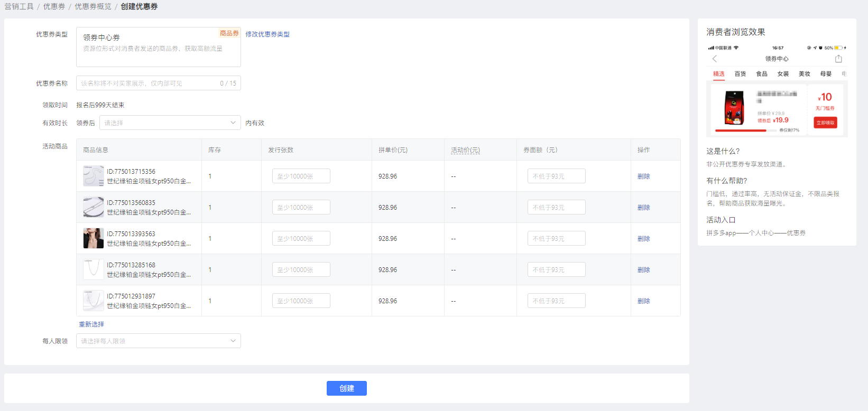Open the 有效时长 dropdown
This screenshot has height=411, width=868.
coord(170,123)
